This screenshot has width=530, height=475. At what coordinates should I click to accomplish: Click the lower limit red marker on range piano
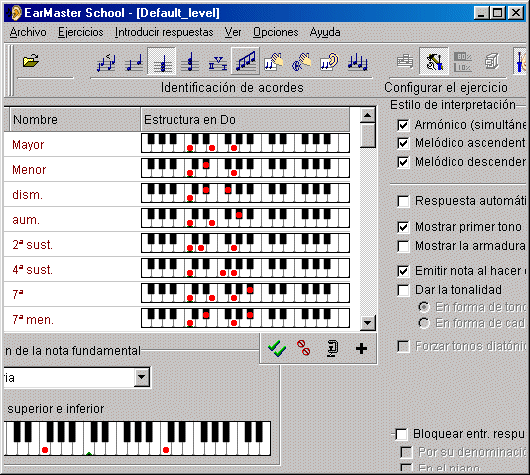click(45, 450)
